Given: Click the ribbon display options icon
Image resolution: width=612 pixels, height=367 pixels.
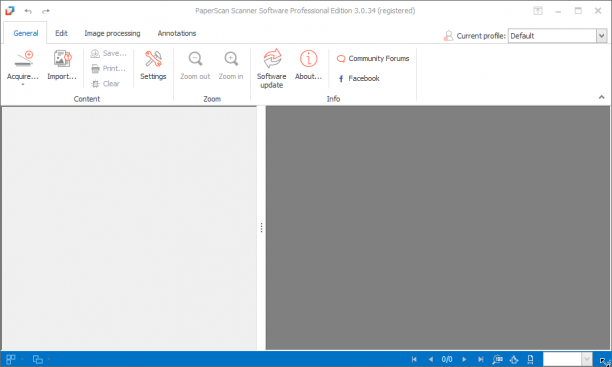Looking at the screenshot, I should [538, 11].
